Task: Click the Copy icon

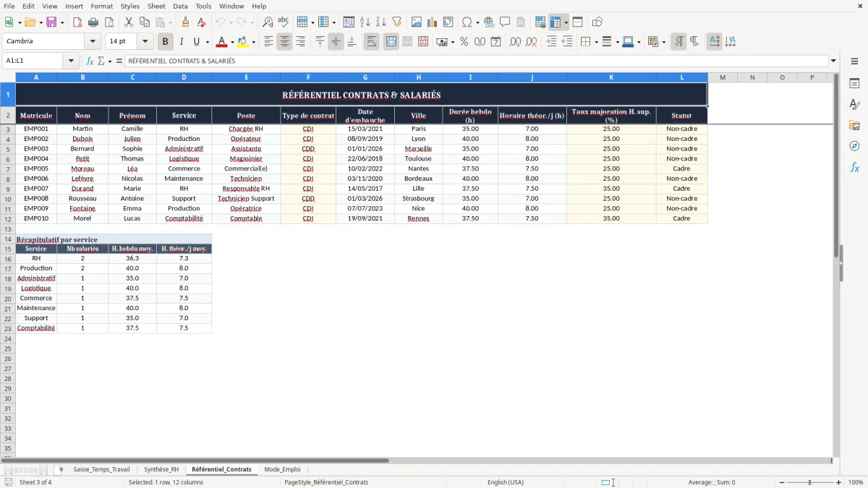Action: click(x=145, y=22)
